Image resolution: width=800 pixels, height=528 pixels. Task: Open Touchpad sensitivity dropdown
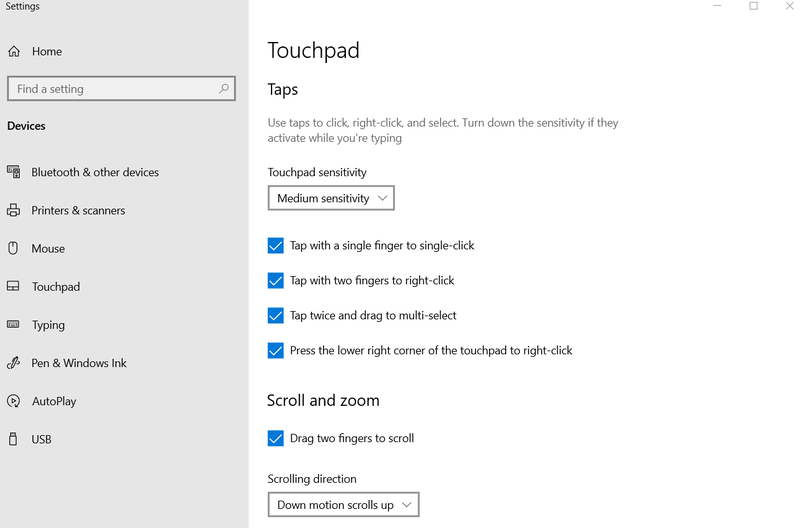tap(331, 198)
